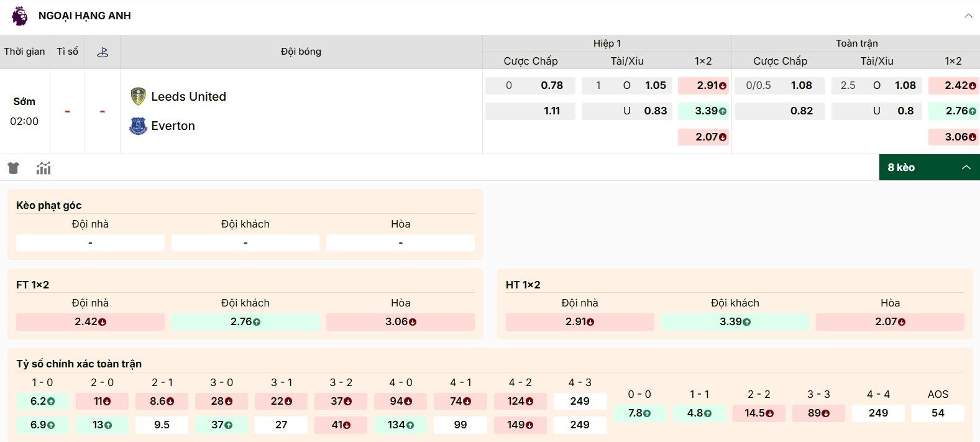
Task: Open the jersey lineup icon
Action: [14, 168]
